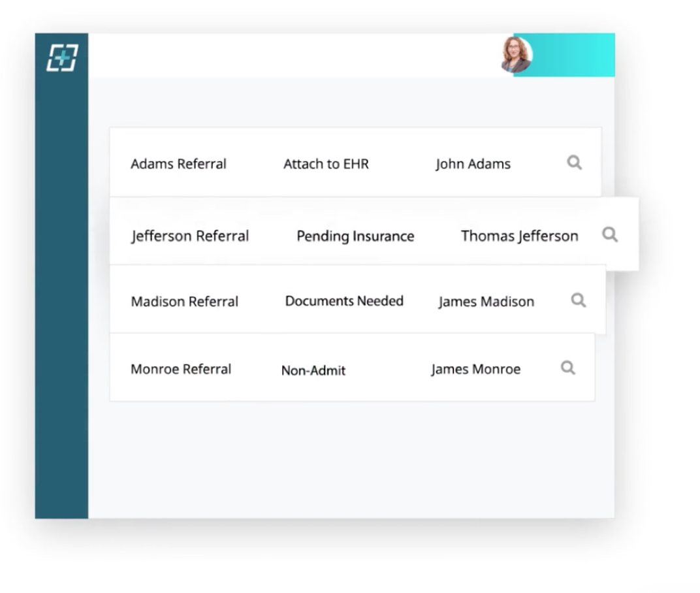Click the Non-Admit status label

coord(313,370)
